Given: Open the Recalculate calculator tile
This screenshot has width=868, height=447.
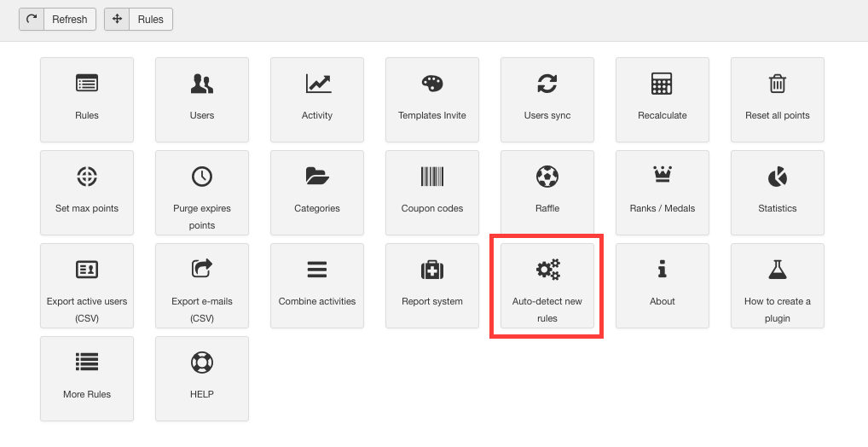Looking at the screenshot, I should pos(663,99).
